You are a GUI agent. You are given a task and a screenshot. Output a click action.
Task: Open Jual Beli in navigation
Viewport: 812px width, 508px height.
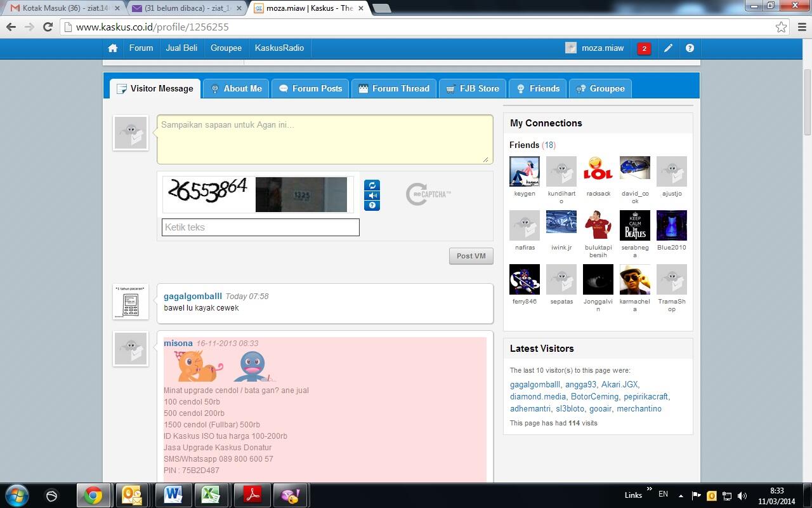(x=181, y=48)
